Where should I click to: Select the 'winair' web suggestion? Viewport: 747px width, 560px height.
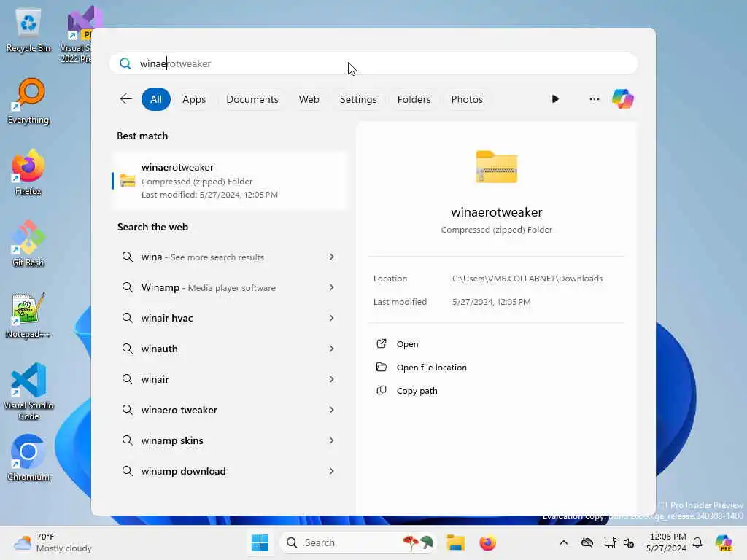pos(230,379)
